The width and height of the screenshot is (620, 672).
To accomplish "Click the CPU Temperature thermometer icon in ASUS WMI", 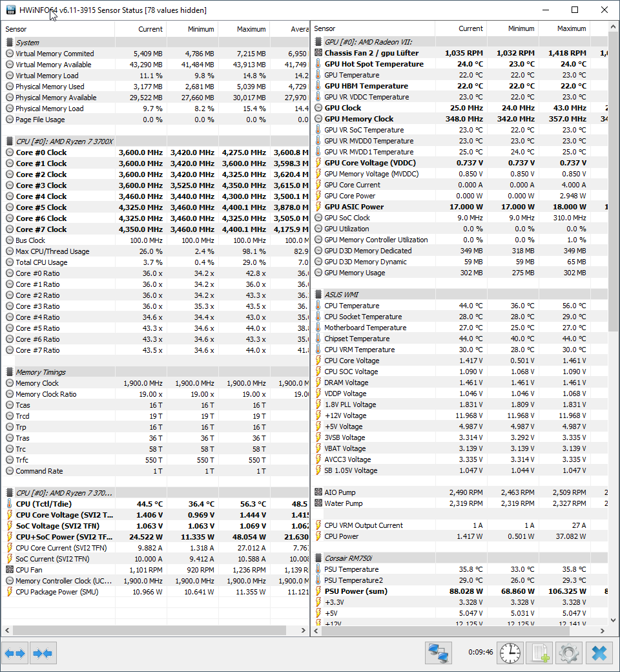I will [318, 306].
